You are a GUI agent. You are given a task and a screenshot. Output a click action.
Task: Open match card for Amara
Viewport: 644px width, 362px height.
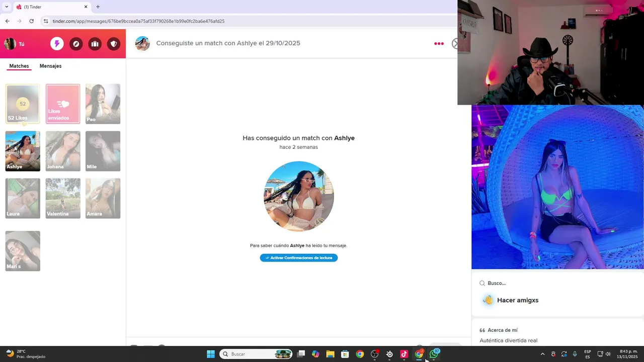point(103,198)
